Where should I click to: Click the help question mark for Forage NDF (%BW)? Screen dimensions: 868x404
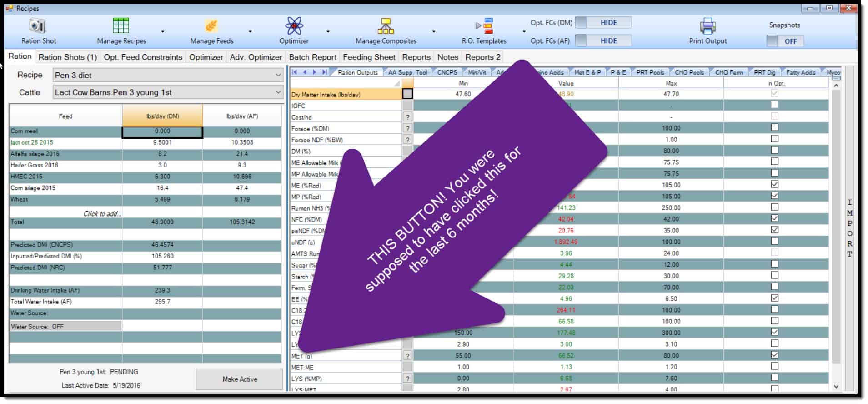407,140
